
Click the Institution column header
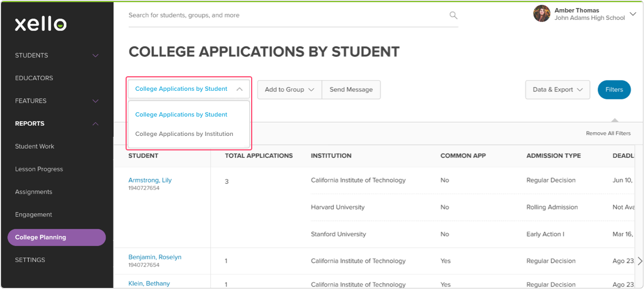coord(331,156)
